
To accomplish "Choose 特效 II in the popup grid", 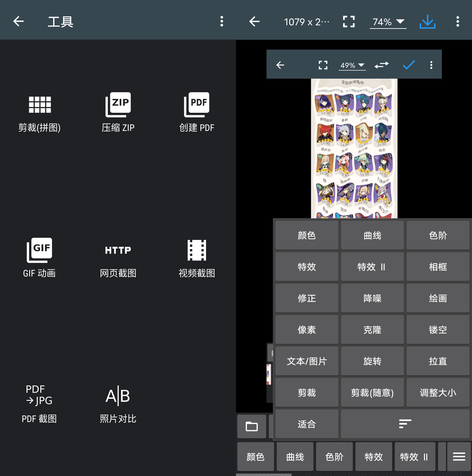I will [372, 267].
